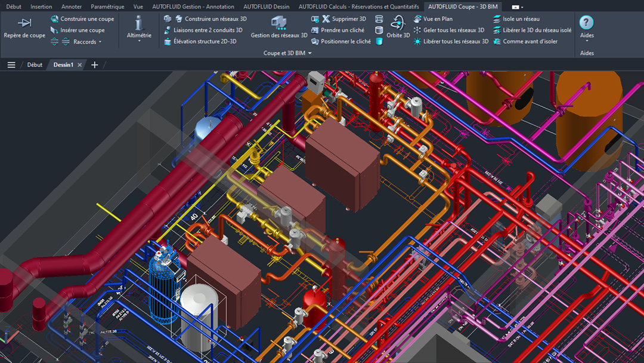Click Construire un réseaux 3D
This screenshot has height=363, width=644.
click(210, 19)
